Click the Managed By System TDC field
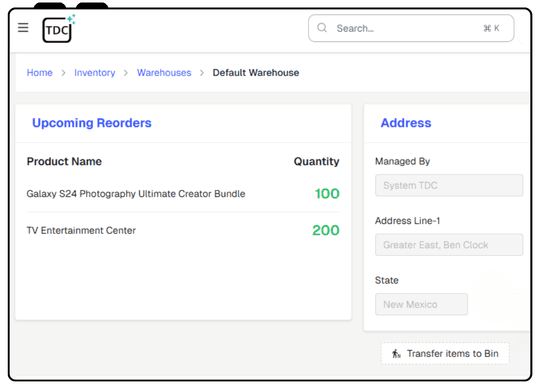The height and width of the screenshot is (384, 540). coord(449,185)
